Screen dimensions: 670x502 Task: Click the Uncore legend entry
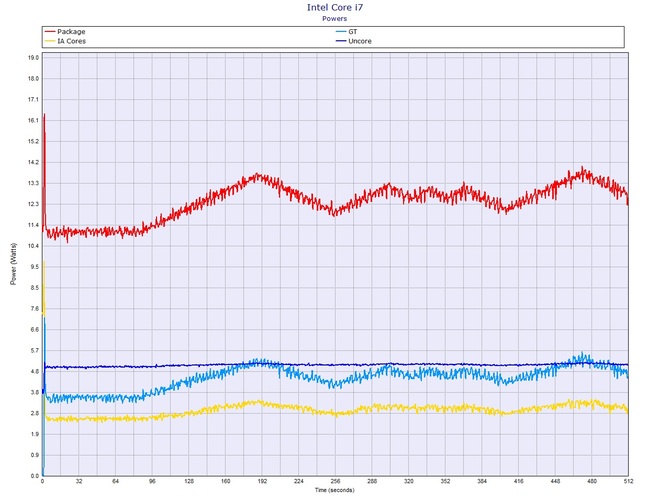[x=354, y=41]
